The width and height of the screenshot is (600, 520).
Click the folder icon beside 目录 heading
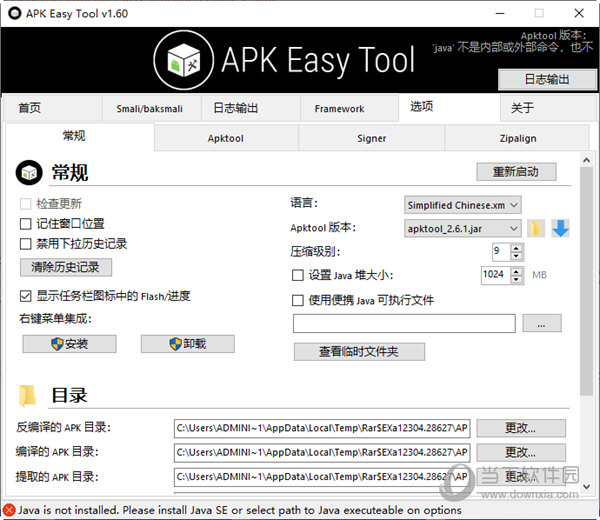(28, 395)
